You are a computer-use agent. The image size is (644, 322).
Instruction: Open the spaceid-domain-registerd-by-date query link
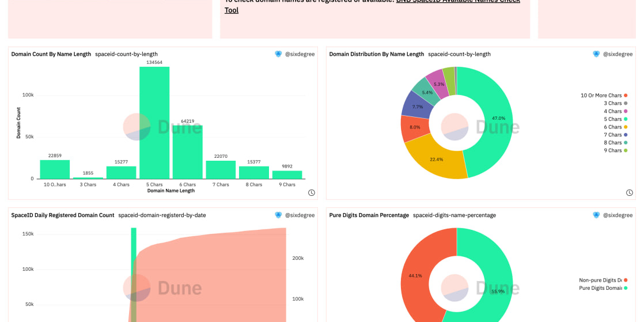pyautogui.click(x=162, y=215)
